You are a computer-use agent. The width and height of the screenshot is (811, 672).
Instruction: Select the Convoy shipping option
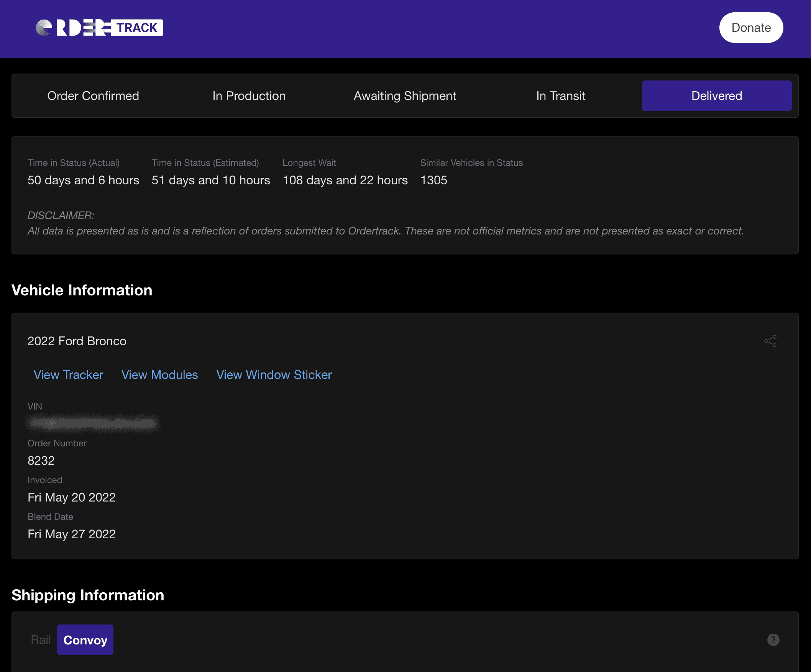[x=85, y=639]
